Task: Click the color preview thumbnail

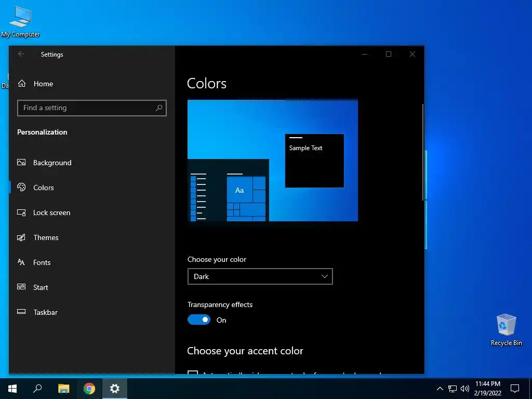Action: (272, 160)
